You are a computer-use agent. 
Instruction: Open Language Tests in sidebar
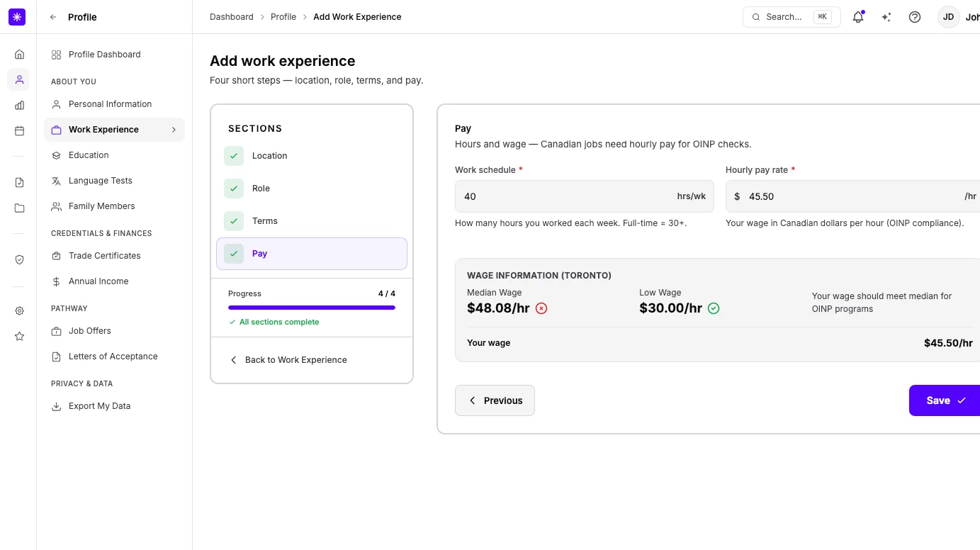click(x=114, y=181)
